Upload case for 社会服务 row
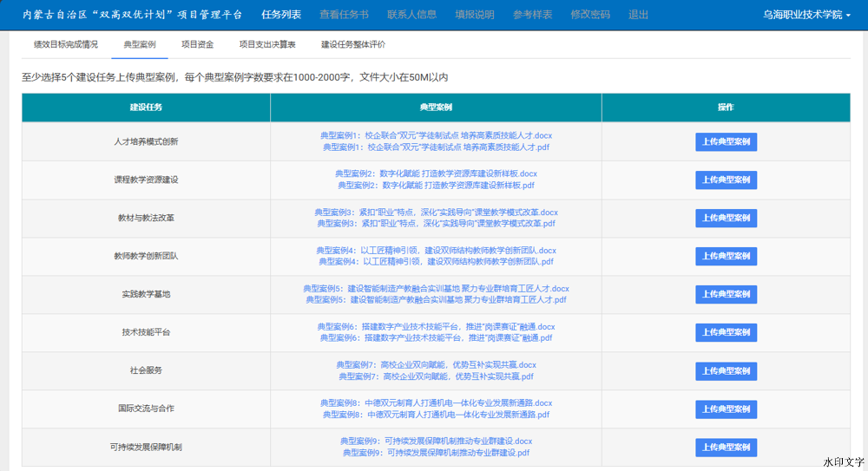The height and width of the screenshot is (471, 868). 726,371
